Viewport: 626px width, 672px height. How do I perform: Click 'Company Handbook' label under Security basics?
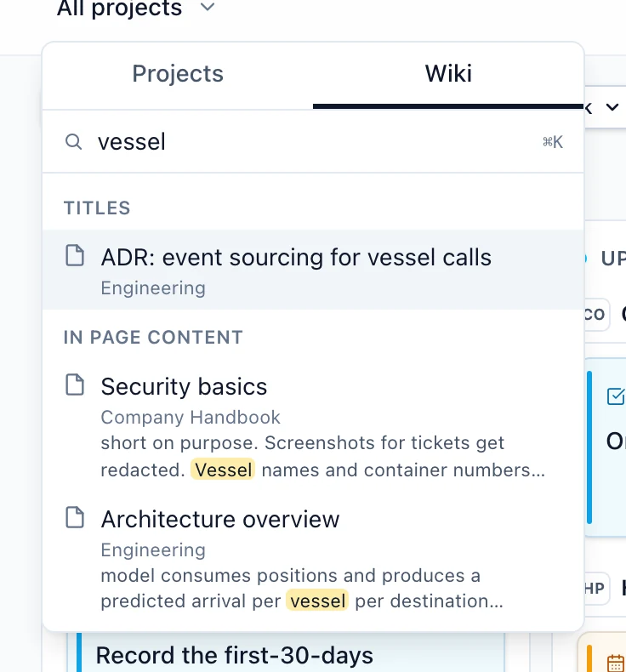pos(191,418)
